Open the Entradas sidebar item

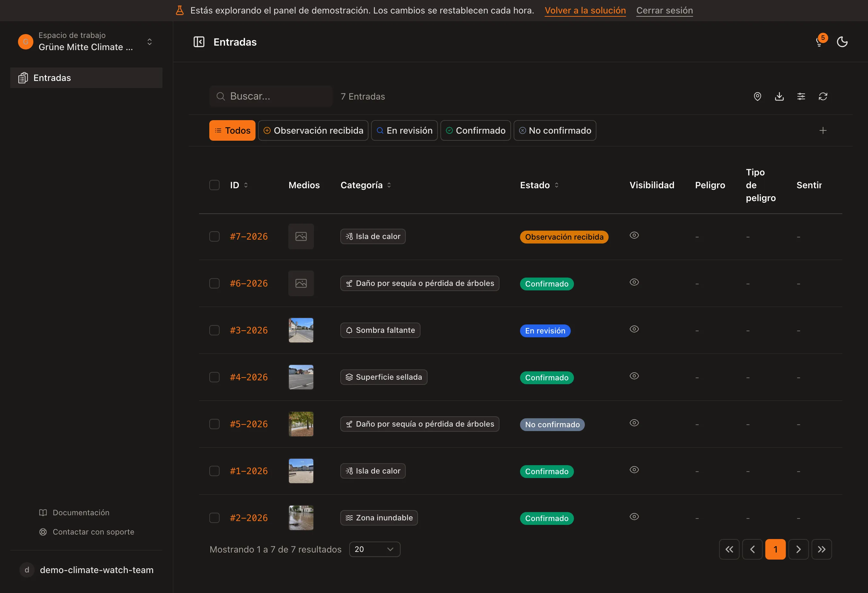point(86,78)
